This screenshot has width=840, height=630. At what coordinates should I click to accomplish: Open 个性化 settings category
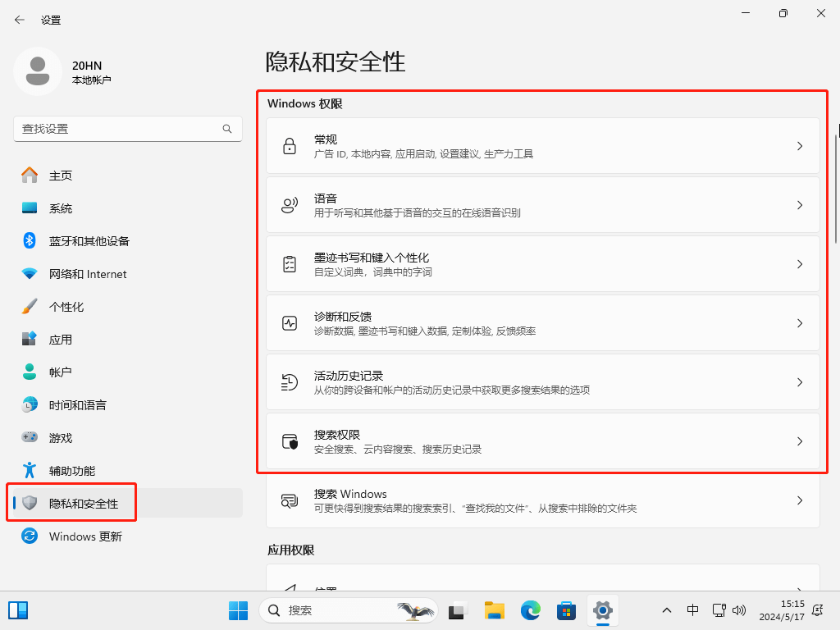(66, 307)
